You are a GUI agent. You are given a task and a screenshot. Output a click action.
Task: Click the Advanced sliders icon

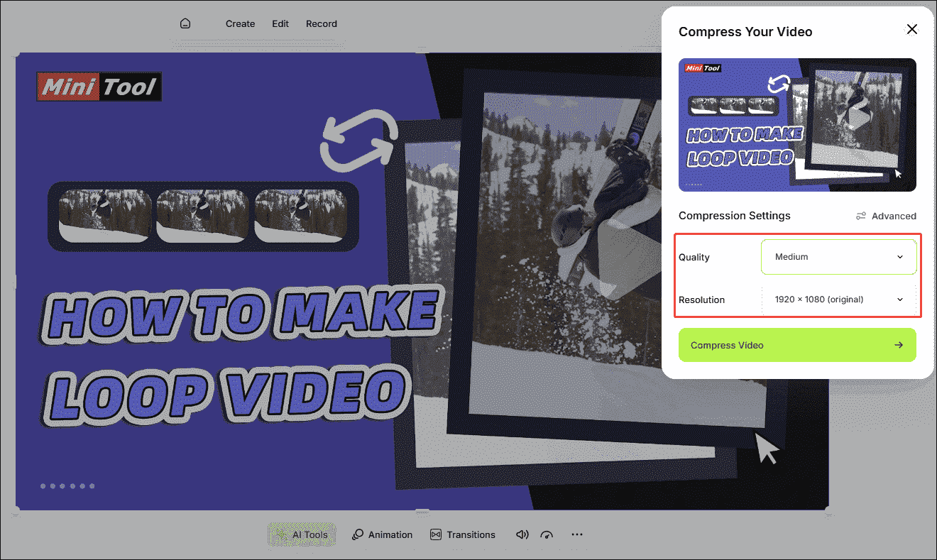pos(861,216)
